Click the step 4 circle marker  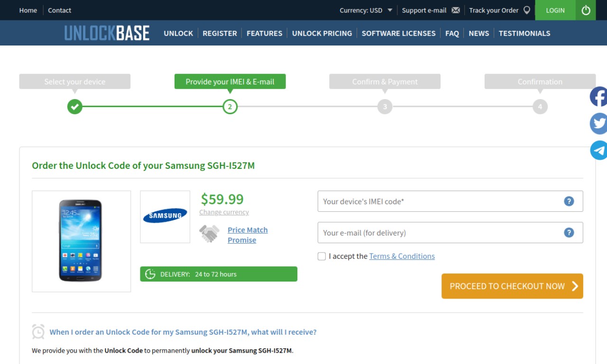540,107
